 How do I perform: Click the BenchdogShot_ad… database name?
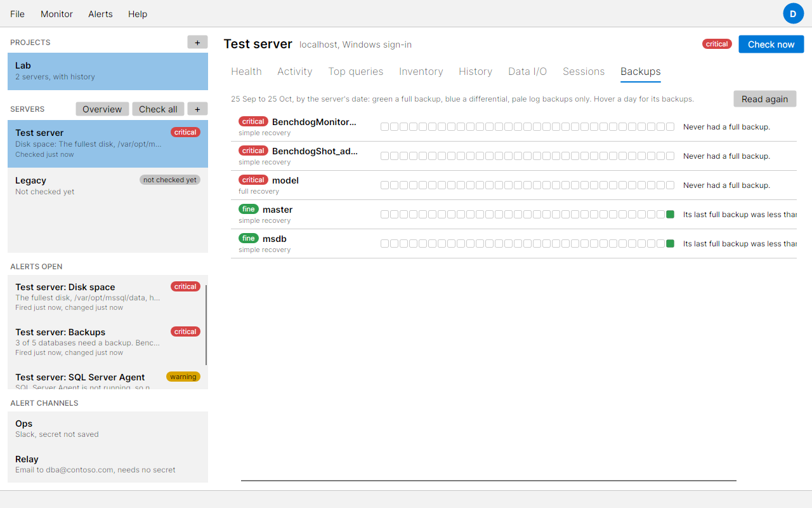click(315, 151)
